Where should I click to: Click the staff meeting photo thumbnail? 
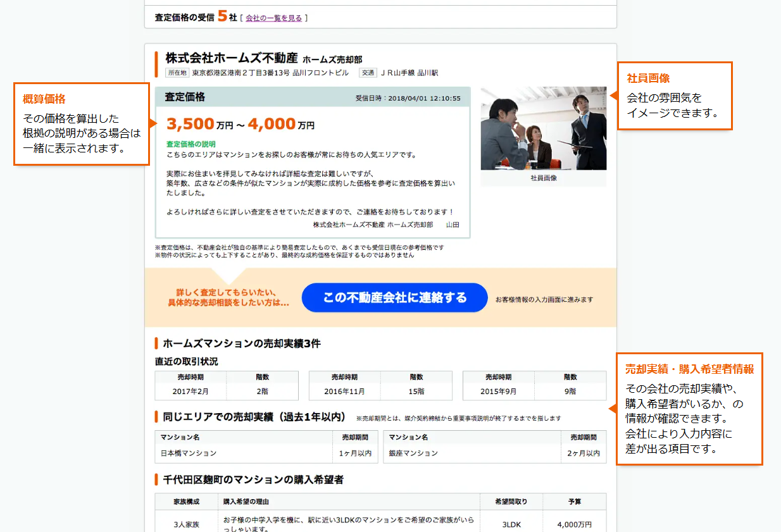click(543, 128)
